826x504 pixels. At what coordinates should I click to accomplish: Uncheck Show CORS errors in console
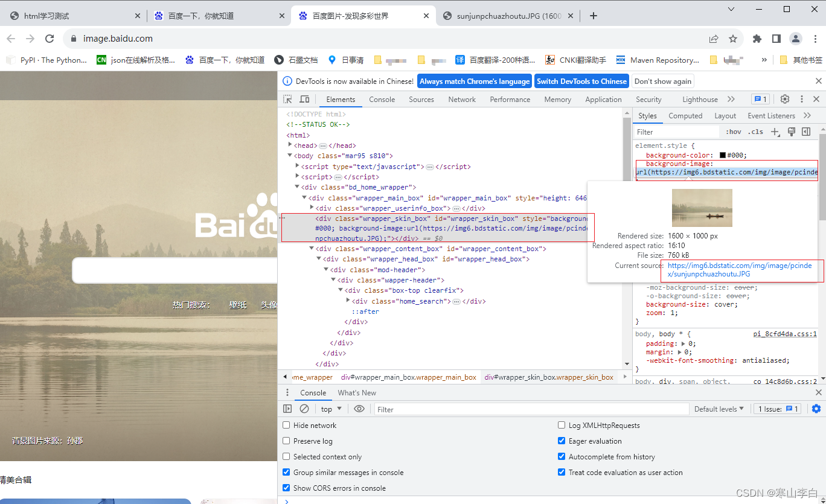tap(287, 488)
